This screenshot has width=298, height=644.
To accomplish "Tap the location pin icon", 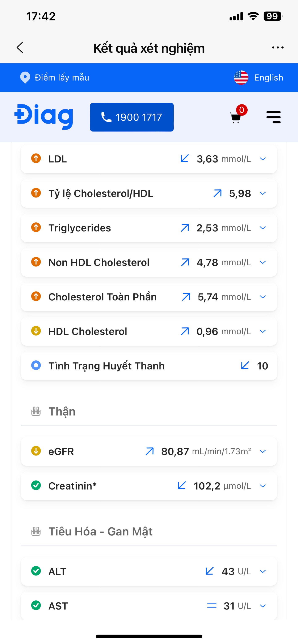I will (25, 78).
